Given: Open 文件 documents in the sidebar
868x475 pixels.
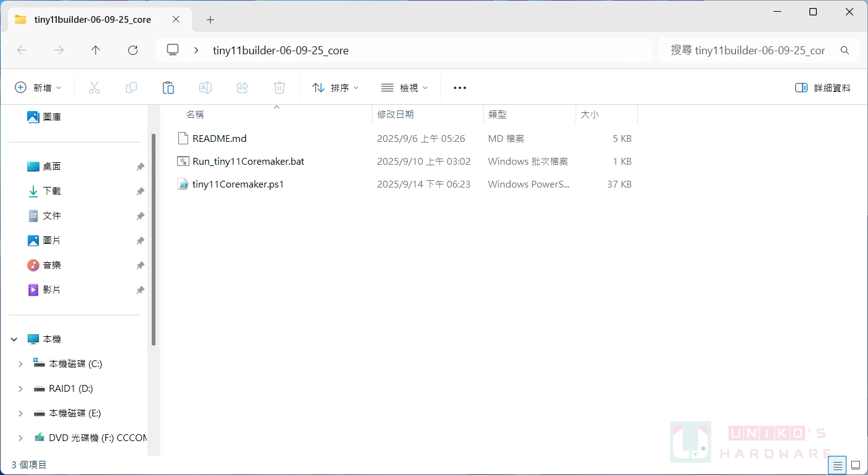Looking at the screenshot, I should (52, 216).
